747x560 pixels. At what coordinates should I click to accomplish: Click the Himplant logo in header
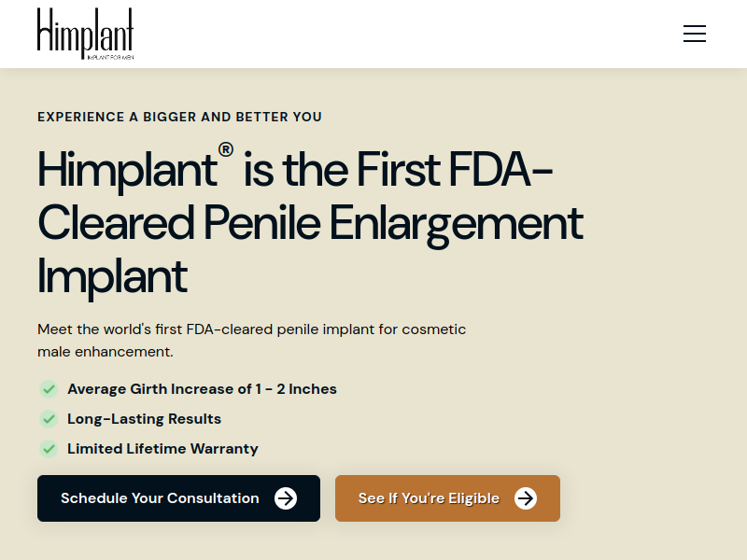pos(85,34)
